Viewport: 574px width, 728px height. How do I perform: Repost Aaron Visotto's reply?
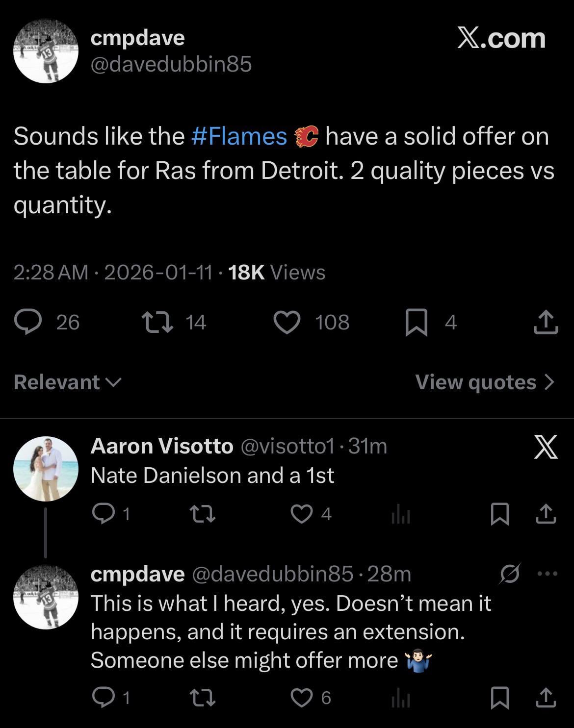click(202, 514)
